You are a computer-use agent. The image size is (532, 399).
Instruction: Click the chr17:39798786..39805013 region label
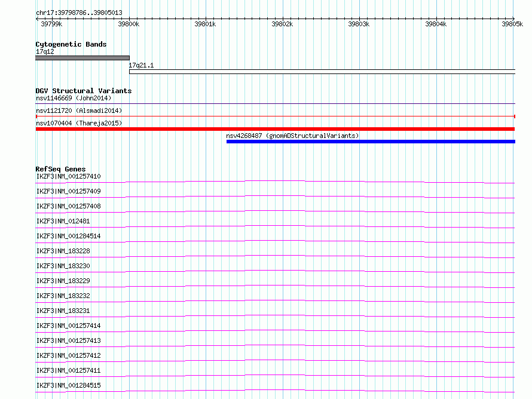tap(79, 13)
